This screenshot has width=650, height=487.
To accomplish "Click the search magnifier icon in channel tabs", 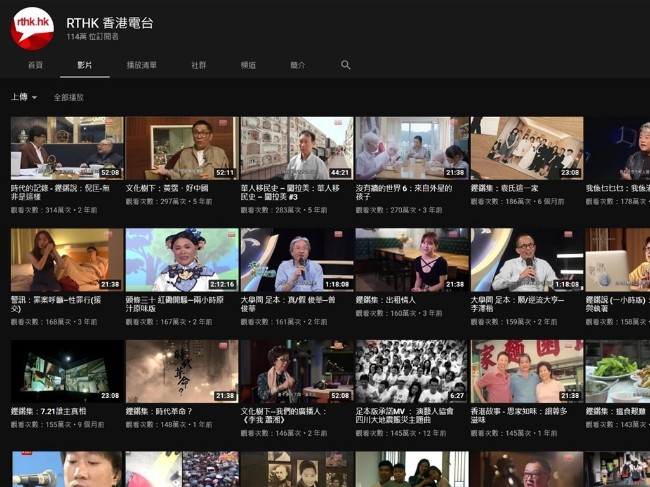I will pyautogui.click(x=345, y=65).
